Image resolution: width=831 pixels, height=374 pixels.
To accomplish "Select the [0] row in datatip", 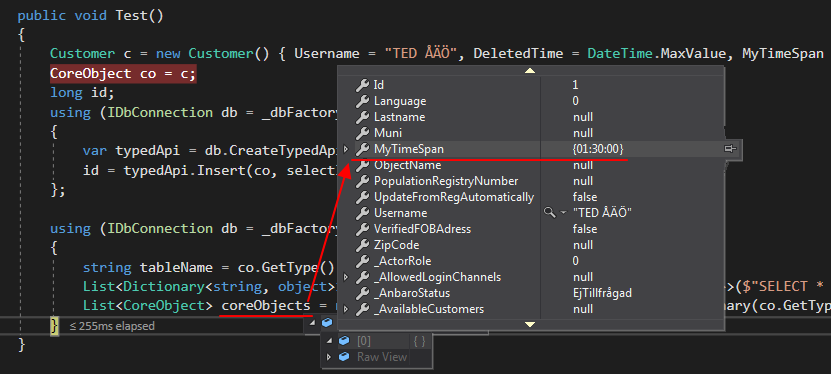I will (x=376, y=342).
